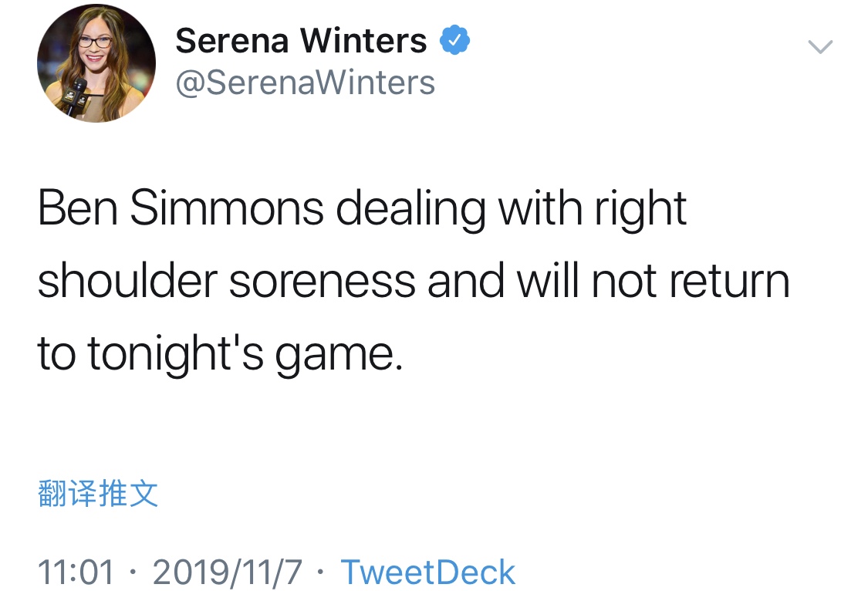The width and height of the screenshot is (868, 591).
Task: Translate this tweet using the Chinese link
Action: click(x=98, y=494)
